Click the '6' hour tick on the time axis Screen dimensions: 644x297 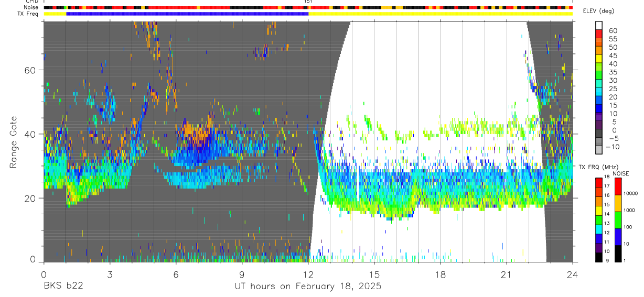[x=176, y=274]
